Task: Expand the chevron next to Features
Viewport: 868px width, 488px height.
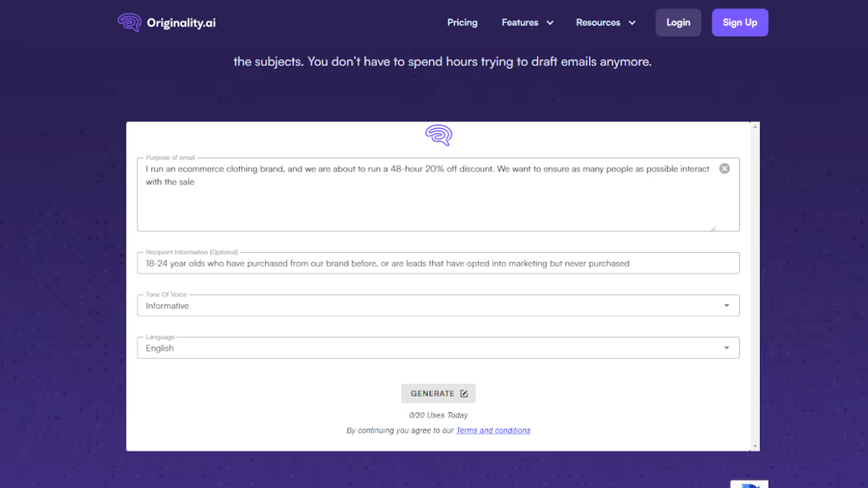Action: (x=550, y=23)
